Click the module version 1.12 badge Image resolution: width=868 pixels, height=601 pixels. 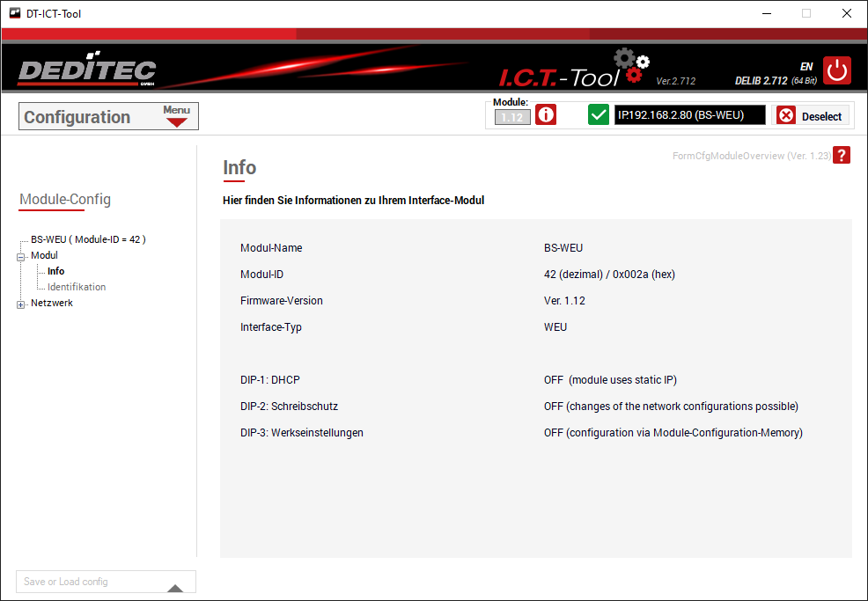pos(512,117)
